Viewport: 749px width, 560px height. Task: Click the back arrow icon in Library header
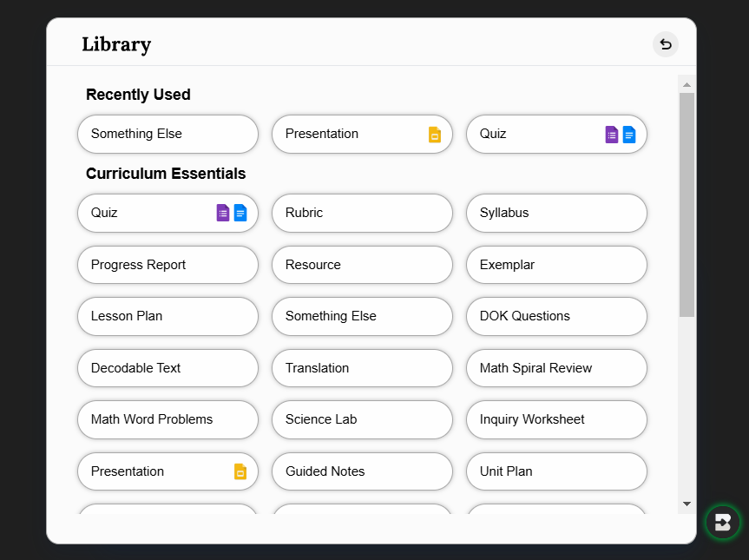pos(666,44)
